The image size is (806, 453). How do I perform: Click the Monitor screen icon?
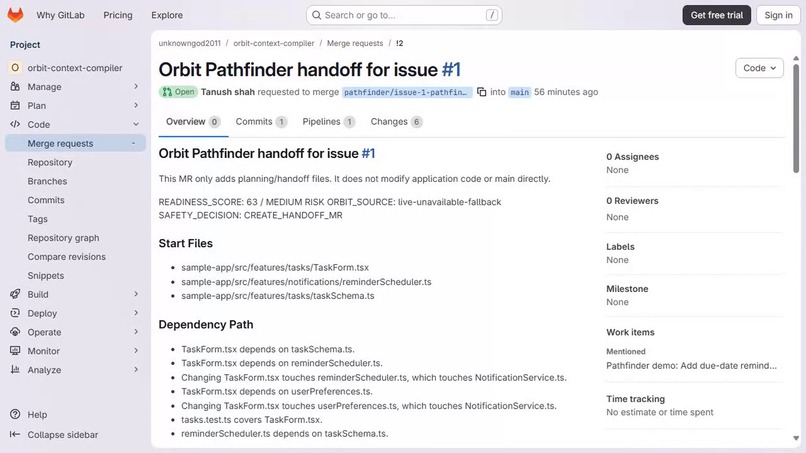[x=15, y=351]
